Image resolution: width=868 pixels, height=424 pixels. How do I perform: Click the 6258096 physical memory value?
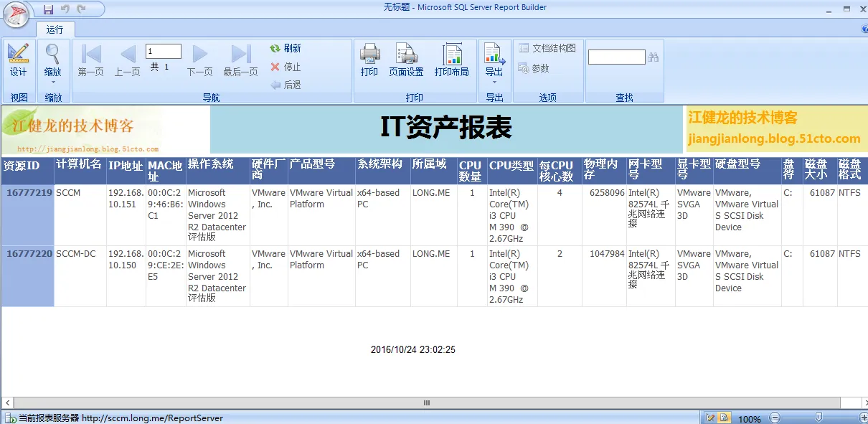[x=607, y=193]
